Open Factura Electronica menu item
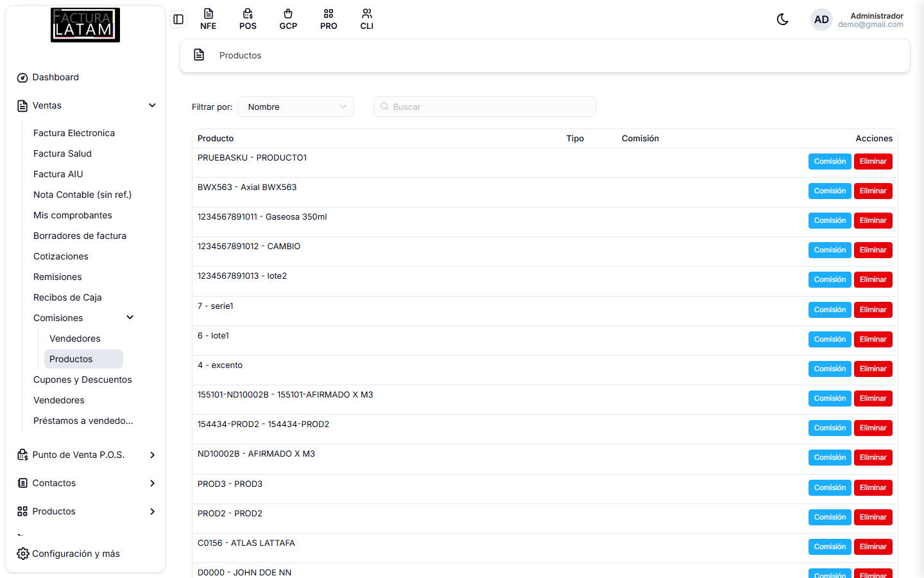The width and height of the screenshot is (924, 578). tap(74, 133)
